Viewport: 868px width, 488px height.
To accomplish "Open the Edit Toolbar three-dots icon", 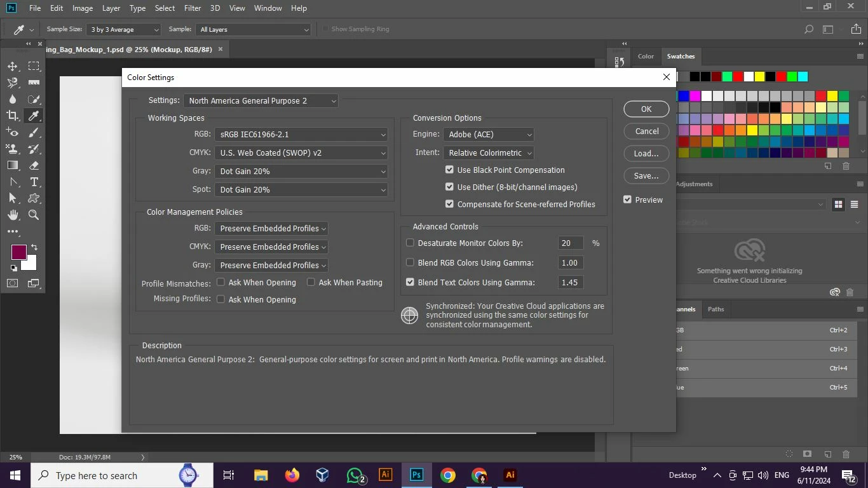I will tap(13, 231).
